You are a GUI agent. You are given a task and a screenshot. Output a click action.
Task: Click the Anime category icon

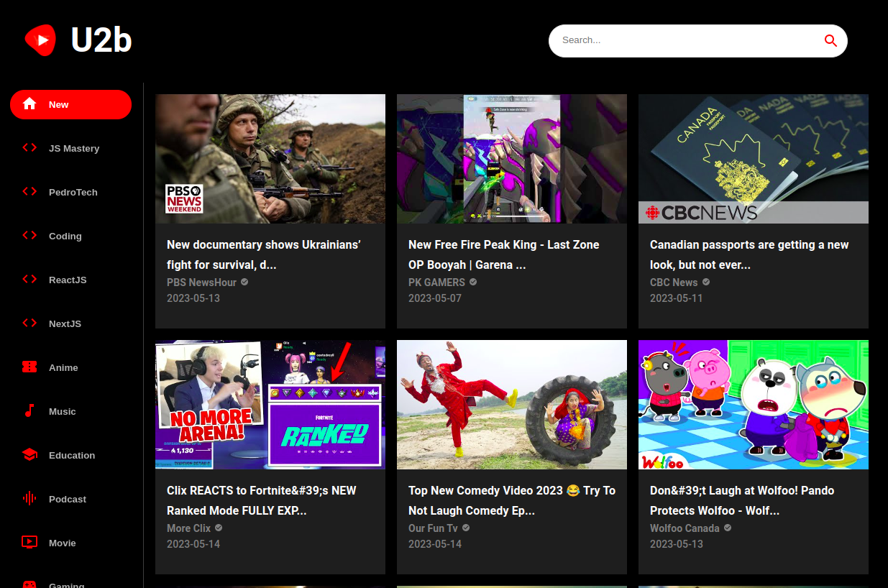(x=29, y=367)
